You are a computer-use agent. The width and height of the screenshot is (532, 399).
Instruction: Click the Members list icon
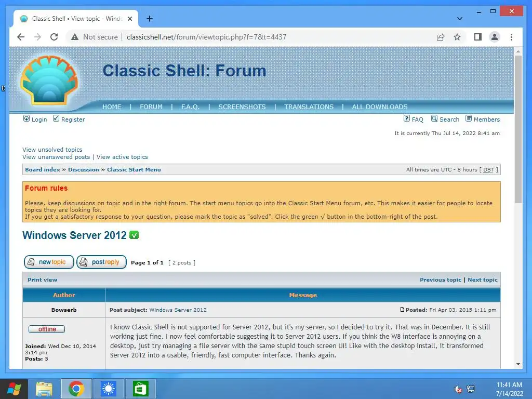469,118
